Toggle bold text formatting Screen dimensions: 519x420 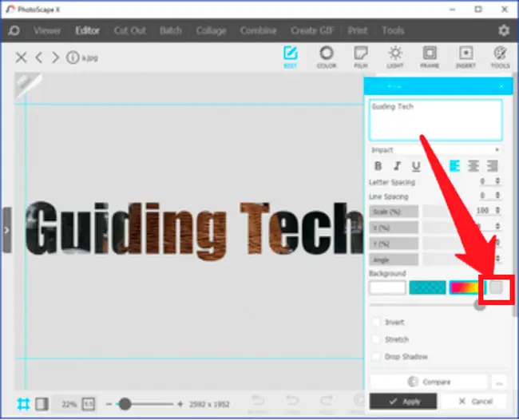click(x=378, y=166)
